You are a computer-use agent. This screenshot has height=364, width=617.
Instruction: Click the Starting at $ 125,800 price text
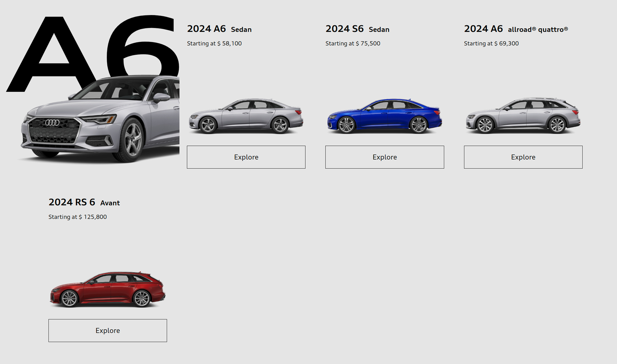pos(77,217)
